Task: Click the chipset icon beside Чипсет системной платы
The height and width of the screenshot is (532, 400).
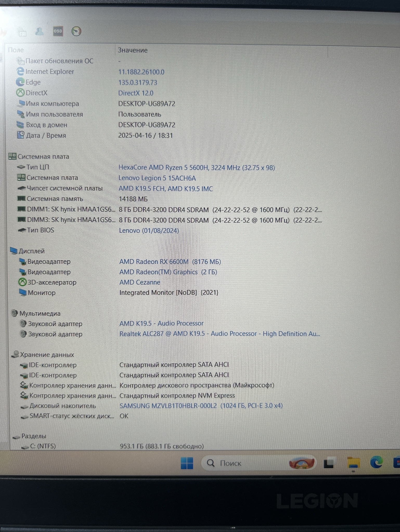Action: pos(22,188)
